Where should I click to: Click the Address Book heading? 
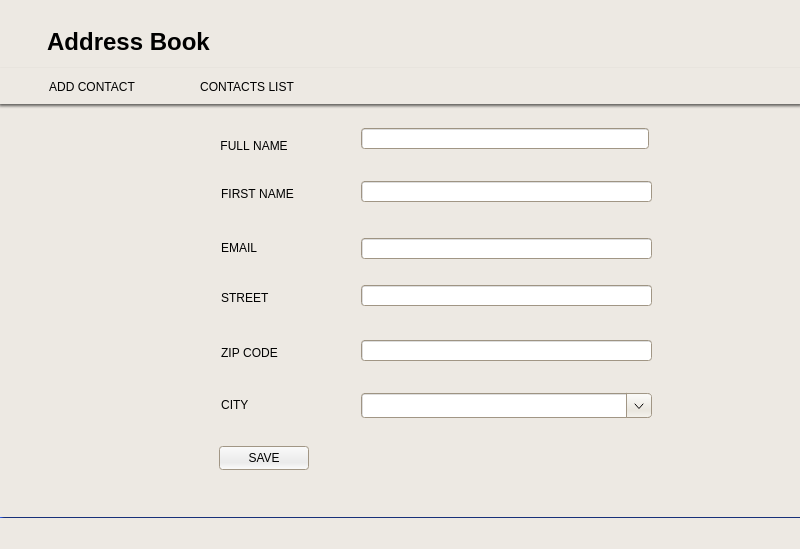pos(129,42)
